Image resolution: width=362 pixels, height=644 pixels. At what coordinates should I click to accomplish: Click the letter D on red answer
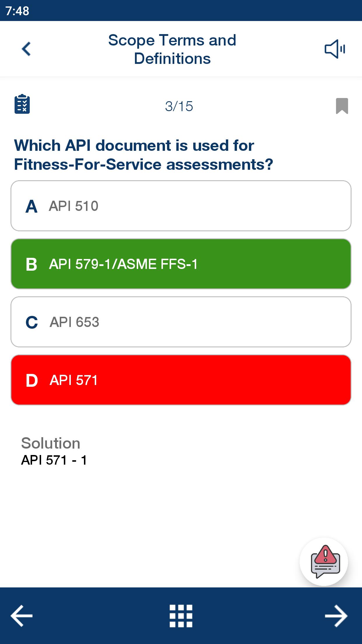tap(32, 380)
